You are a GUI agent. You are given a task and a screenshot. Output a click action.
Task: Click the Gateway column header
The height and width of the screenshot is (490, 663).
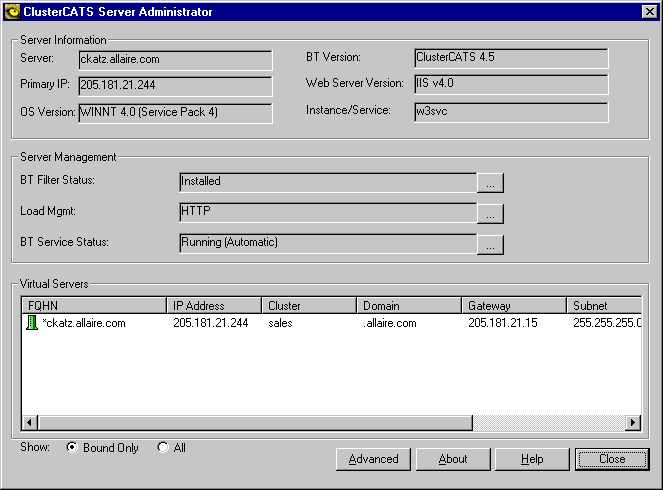(x=513, y=305)
